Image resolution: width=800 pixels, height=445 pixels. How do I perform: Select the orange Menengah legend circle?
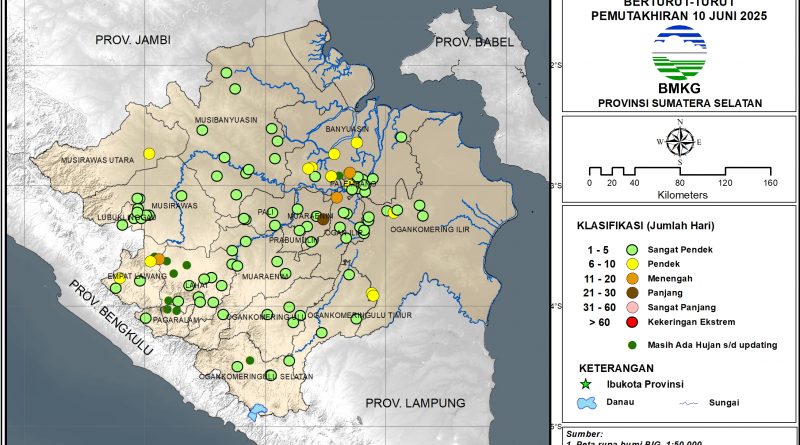[x=632, y=279]
